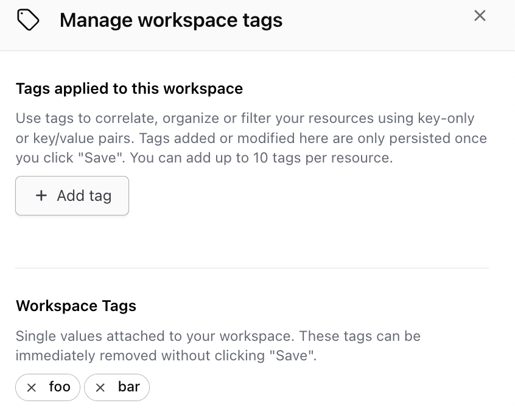
Task: Click the Workspace Tags heading
Action: coord(76,306)
